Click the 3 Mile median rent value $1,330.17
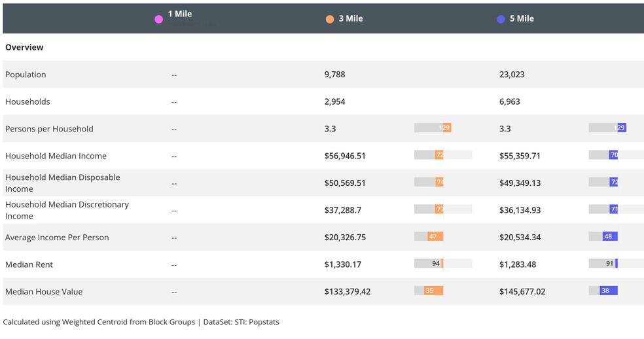Viewport: 644px width, 339px height. [342, 264]
